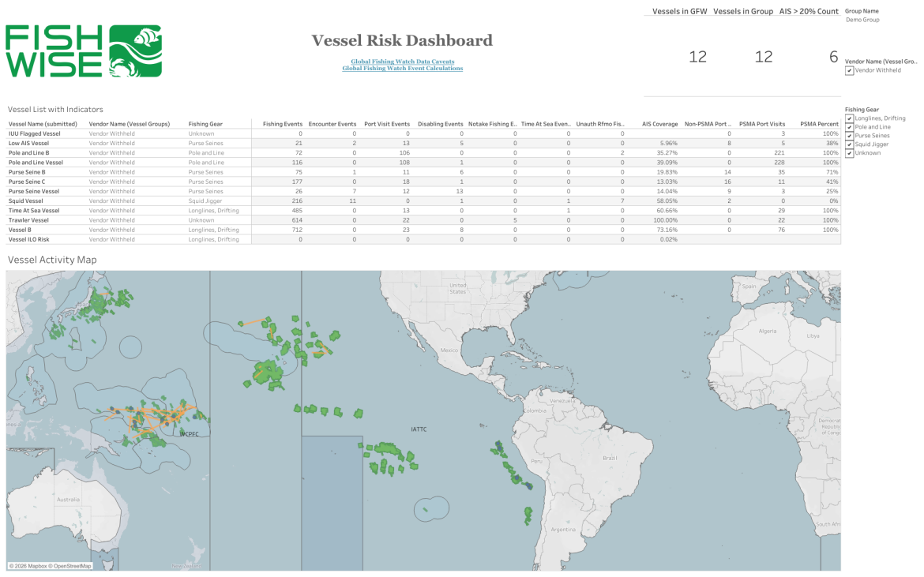Click the Vessel ILO Risk row
The image size is (924, 577).
tap(29, 239)
